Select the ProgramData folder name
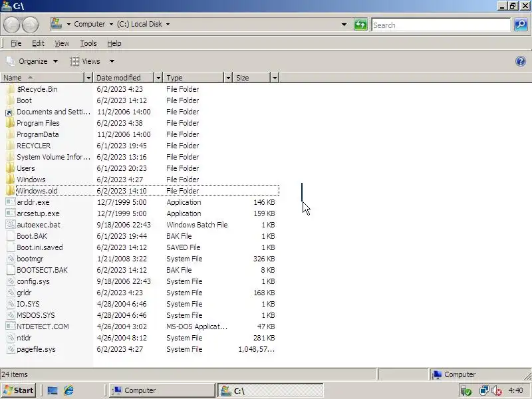The image size is (532, 399). [38, 134]
